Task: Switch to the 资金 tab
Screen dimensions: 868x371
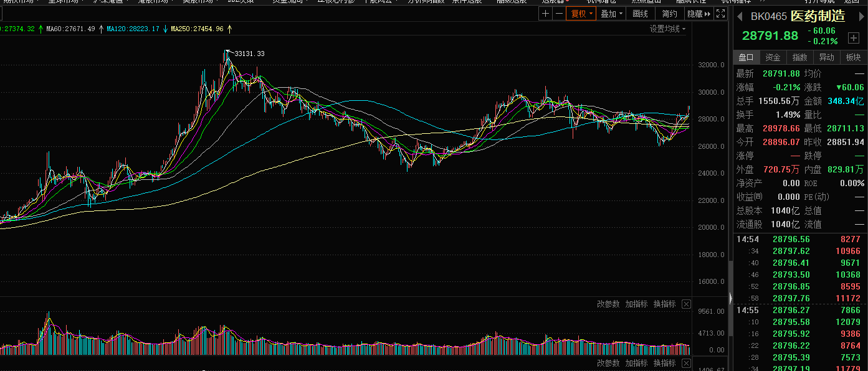Action: (773, 57)
